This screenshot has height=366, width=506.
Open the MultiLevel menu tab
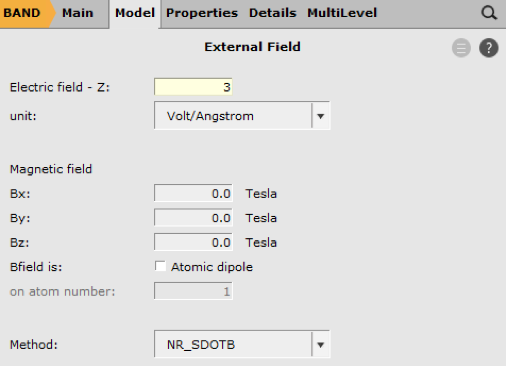click(x=342, y=13)
